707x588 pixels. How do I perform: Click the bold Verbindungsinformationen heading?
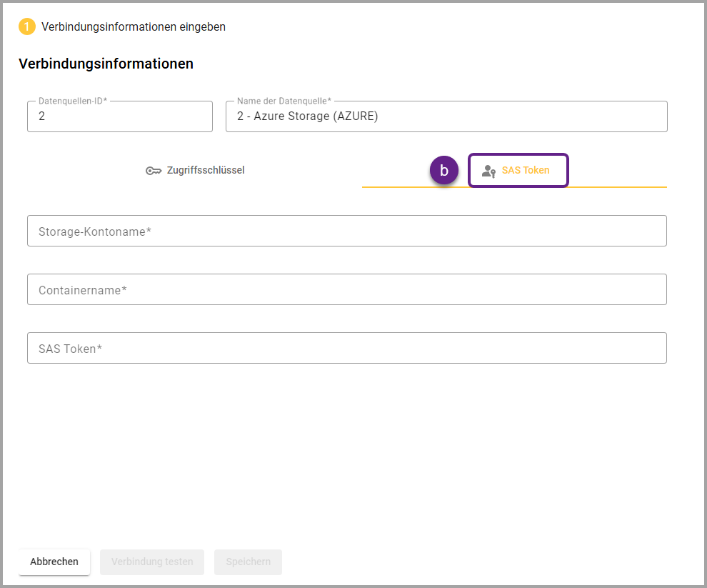[106, 64]
